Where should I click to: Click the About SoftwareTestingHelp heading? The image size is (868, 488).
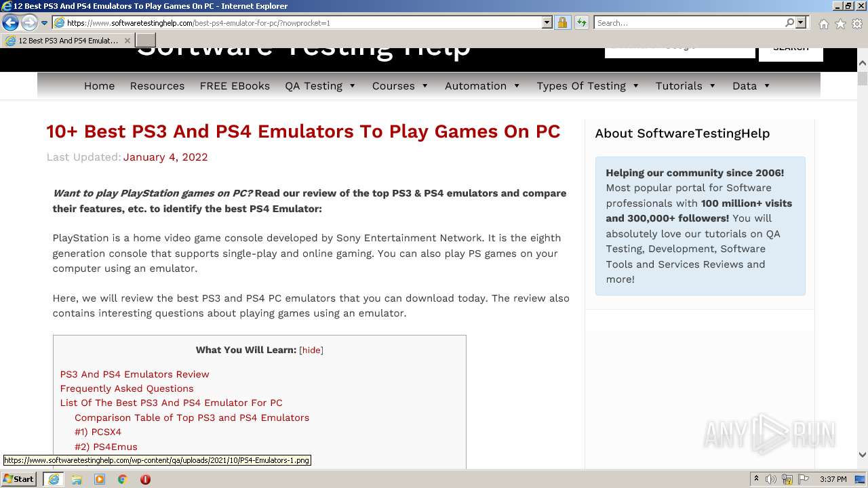click(x=682, y=134)
